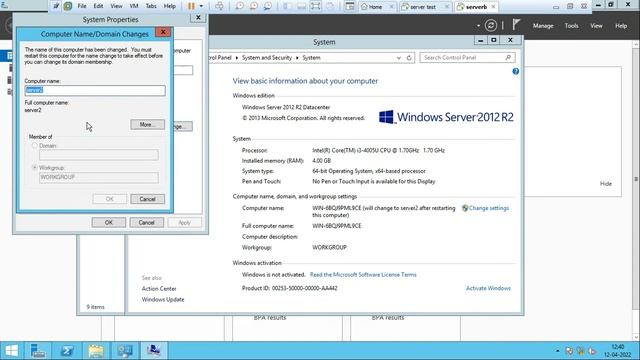Refresh the System window address bar
This screenshot has height=360, width=640.
pyautogui.click(x=409, y=58)
